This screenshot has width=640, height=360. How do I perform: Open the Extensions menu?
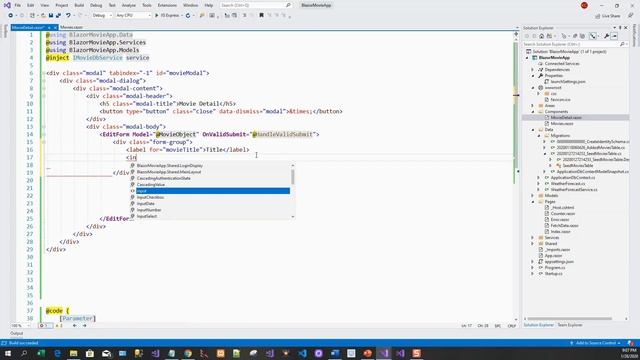(167, 5)
